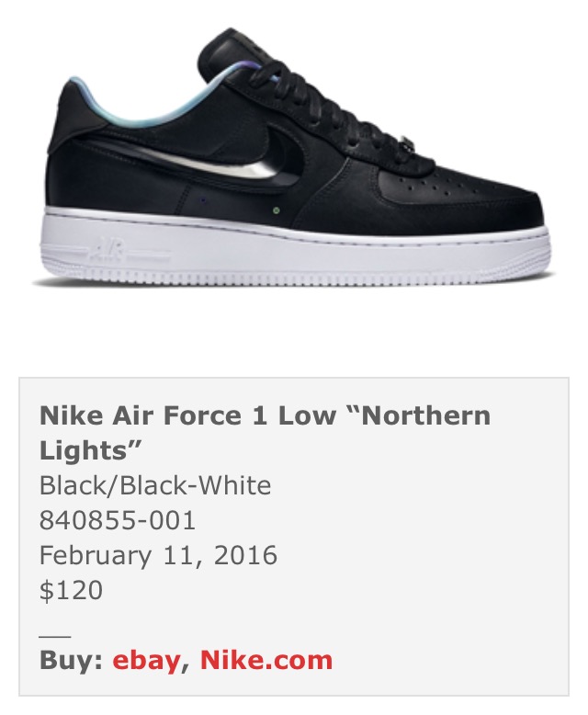The height and width of the screenshot is (715, 588).
Task: Click the shoe title "Northern Lights" heading
Action: (265, 433)
